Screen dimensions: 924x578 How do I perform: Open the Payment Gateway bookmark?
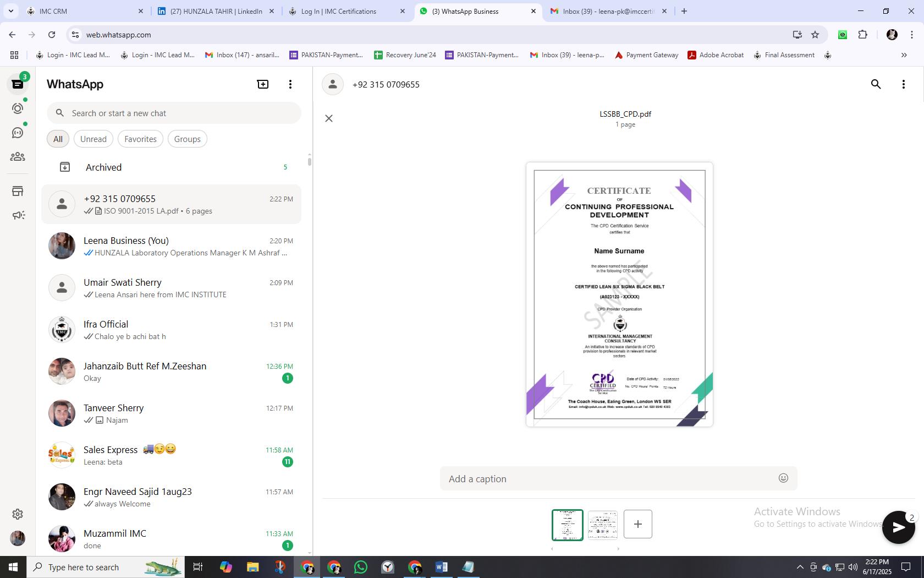647,55
